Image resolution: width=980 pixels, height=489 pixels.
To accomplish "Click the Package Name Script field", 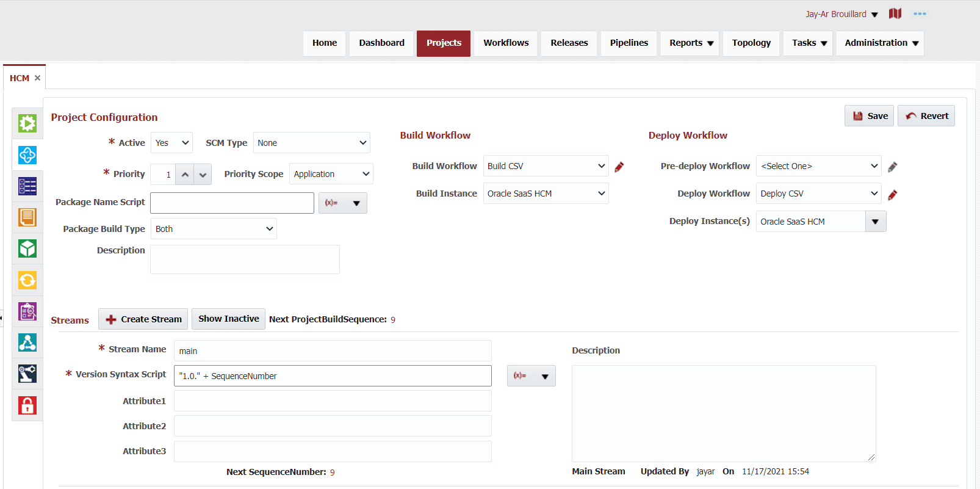I will (x=232, y=203).
